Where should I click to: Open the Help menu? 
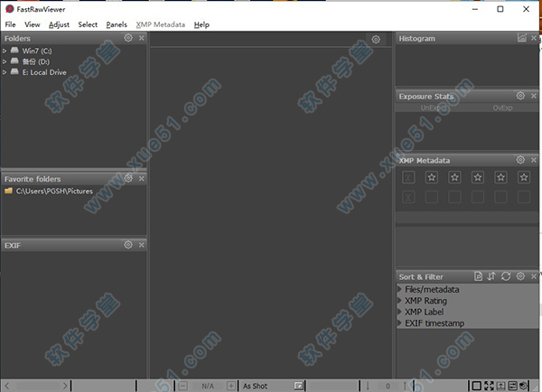[x=201, y=24]
